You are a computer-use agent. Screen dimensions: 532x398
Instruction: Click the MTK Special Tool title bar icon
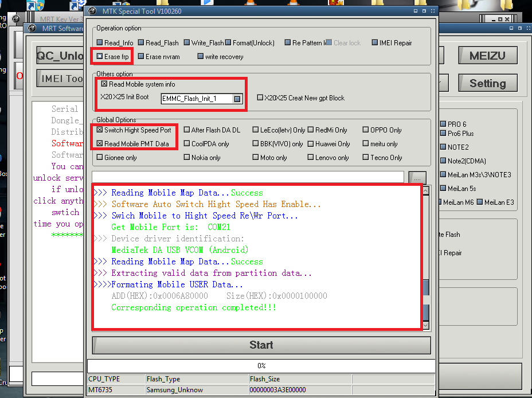[x=92, y=11]
